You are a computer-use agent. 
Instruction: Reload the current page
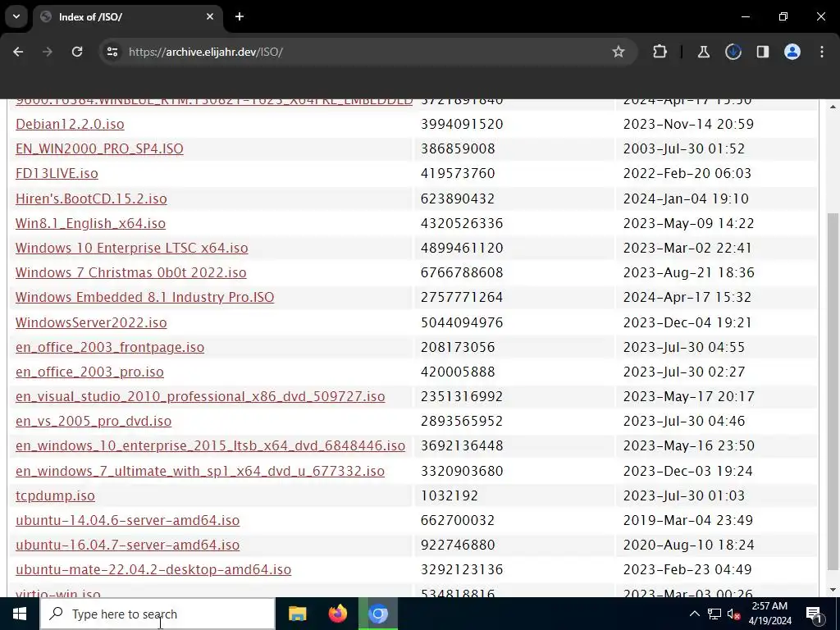point(77,52)
